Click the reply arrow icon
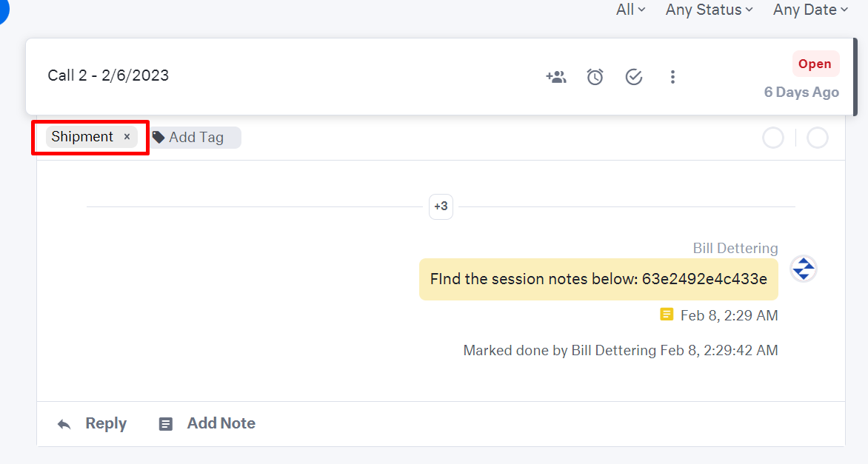The image size is (868, 464). tap(64, 424)
